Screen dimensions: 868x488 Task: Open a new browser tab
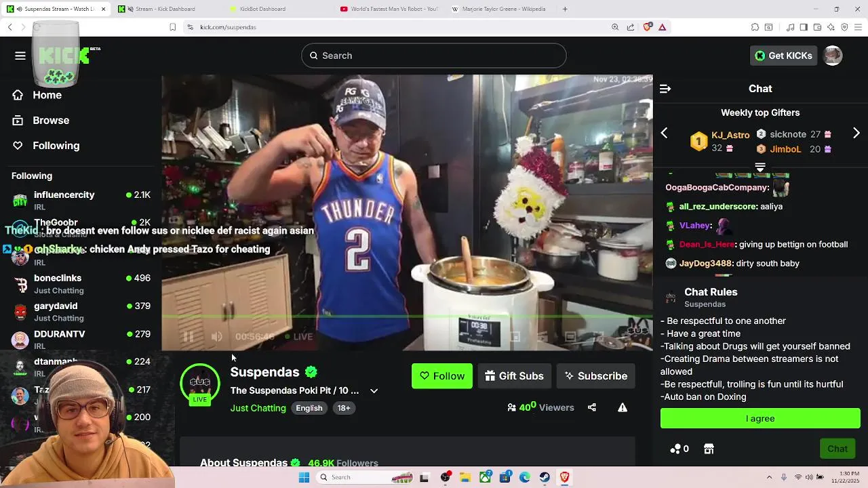pos(565,9)
